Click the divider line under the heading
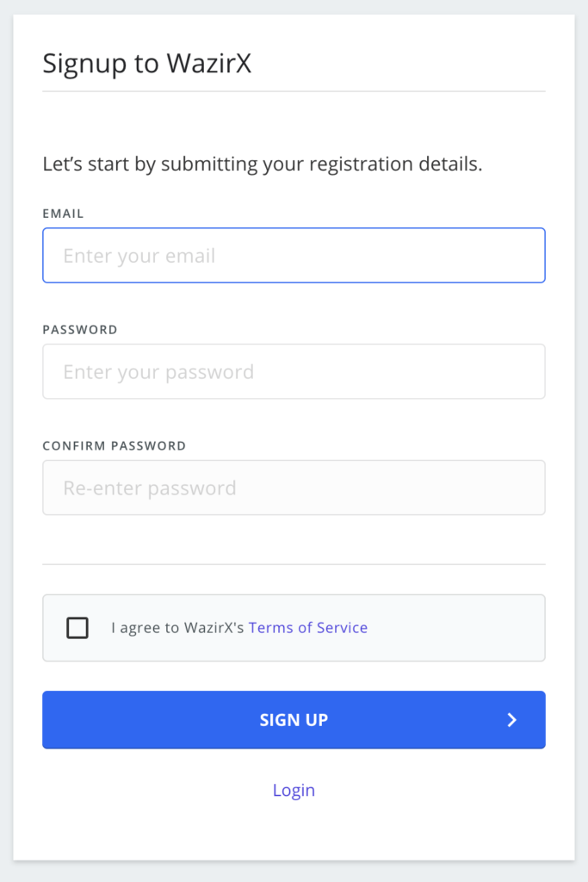The width and height of the screenshot is (588, 882). pyautogui.click(x=294, y=91)
